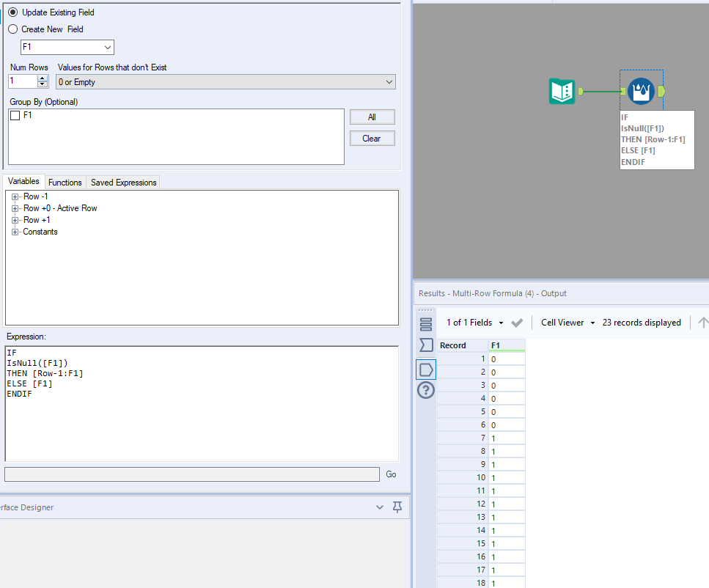Expand Row +0 - Active Row node

15,208
